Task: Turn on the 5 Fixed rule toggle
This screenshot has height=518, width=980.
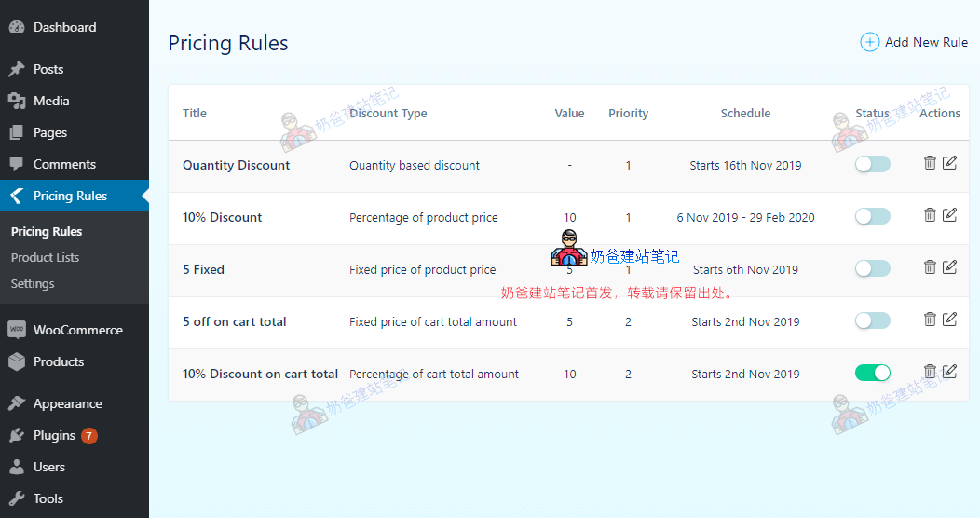Action: (872, 269)
